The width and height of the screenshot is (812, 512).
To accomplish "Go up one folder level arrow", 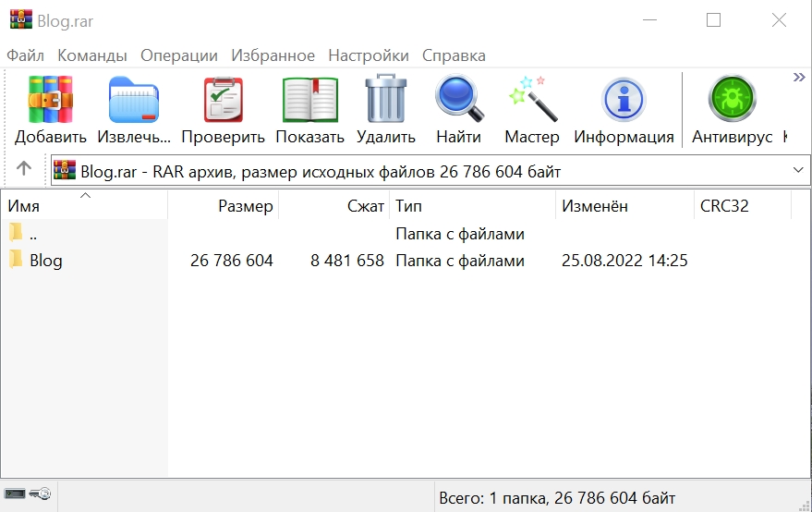I will (24, 169).
